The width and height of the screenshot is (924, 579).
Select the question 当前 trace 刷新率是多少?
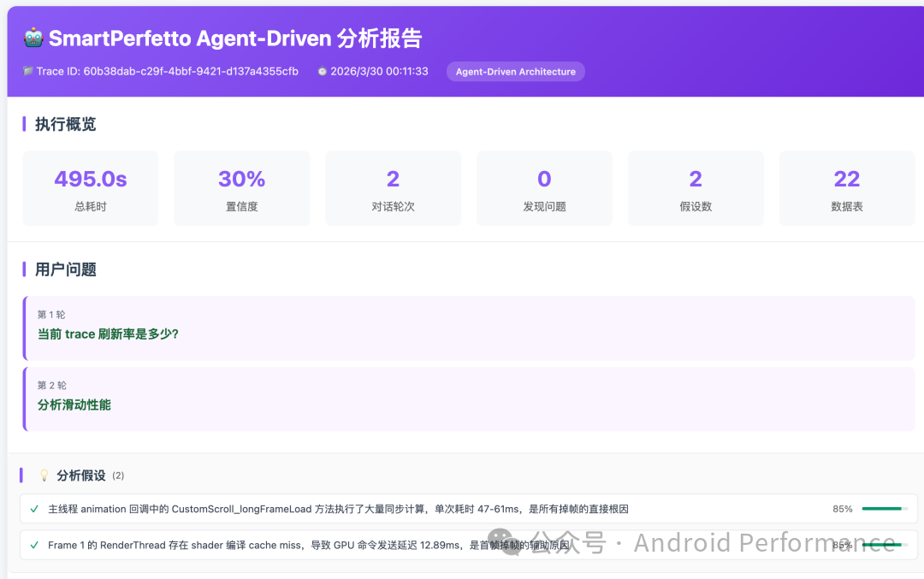click(108, 334)
